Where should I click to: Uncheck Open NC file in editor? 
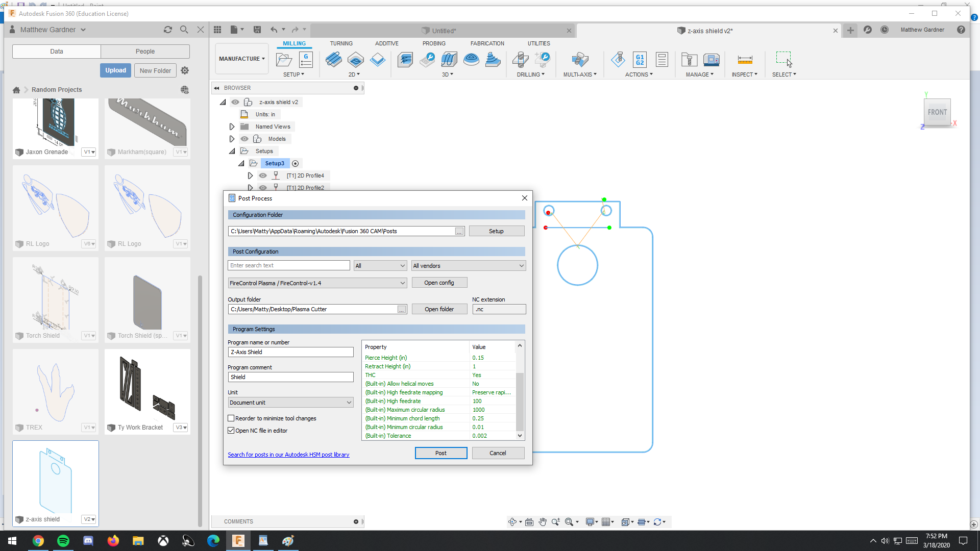(231, 431)
